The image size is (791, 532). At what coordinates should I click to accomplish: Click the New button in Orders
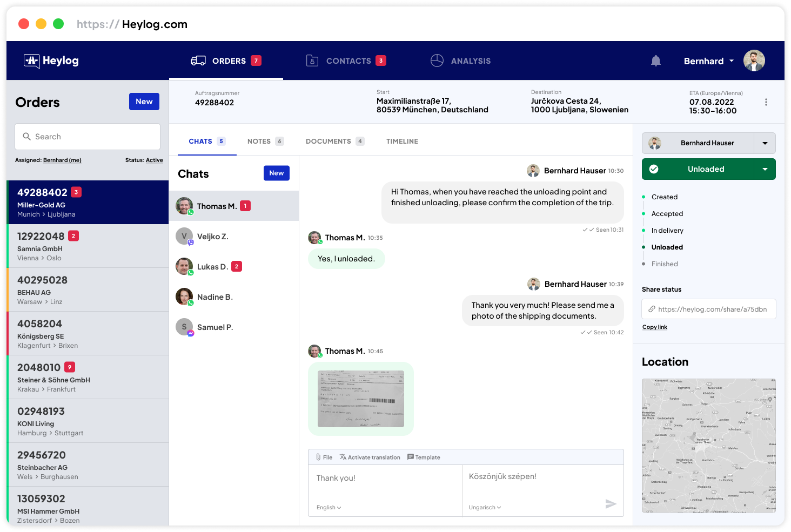(x=144, y=102)
